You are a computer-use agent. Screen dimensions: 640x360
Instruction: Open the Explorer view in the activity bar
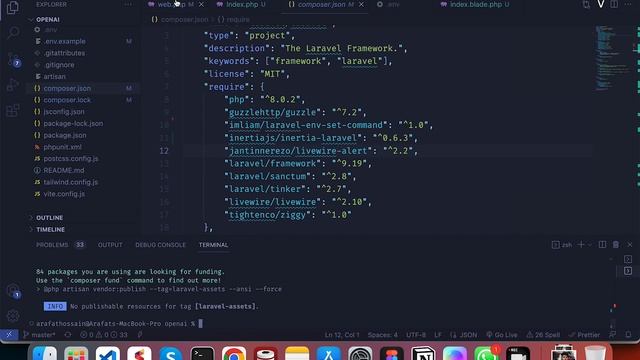click(13, 7)
